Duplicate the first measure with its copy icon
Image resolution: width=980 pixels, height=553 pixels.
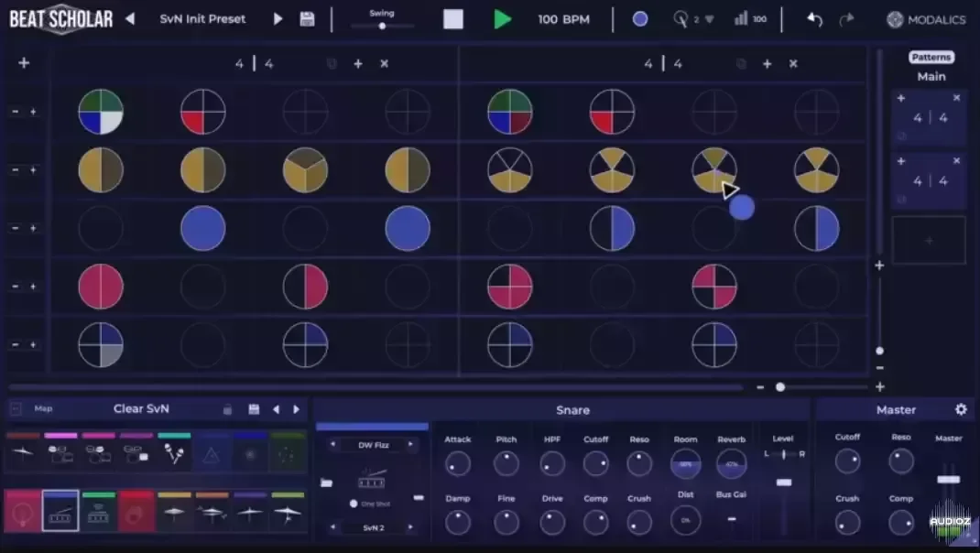point(332,64)
